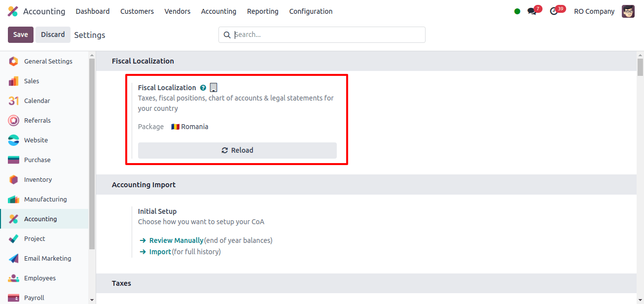Open the activities clock icon
Image resolution: width=644 pixels, height=304 pixels.
click(554, 11)
